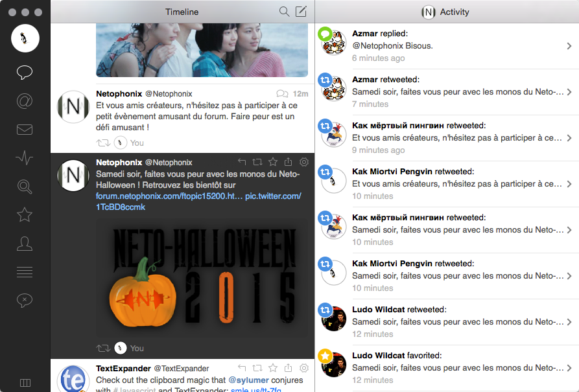Switch to the Timeline tab
The height and width of the screenshot is (392, 579).
tap(25, 72)
